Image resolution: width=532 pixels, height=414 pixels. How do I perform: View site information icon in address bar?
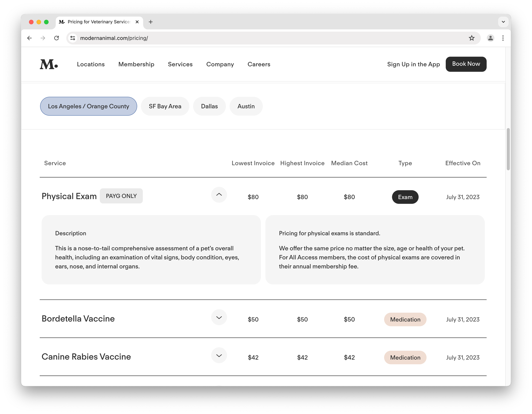tap(73, 38)
